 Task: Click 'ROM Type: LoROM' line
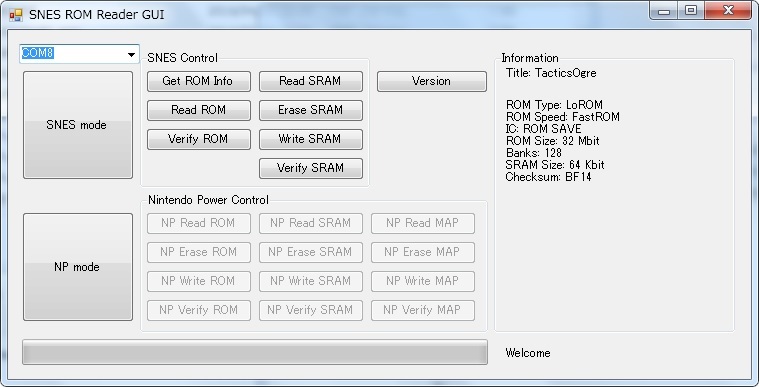tap(554, 105)
